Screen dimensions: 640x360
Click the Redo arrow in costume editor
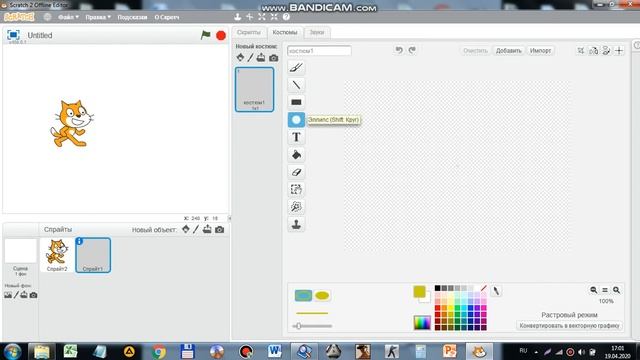[412, 50]
